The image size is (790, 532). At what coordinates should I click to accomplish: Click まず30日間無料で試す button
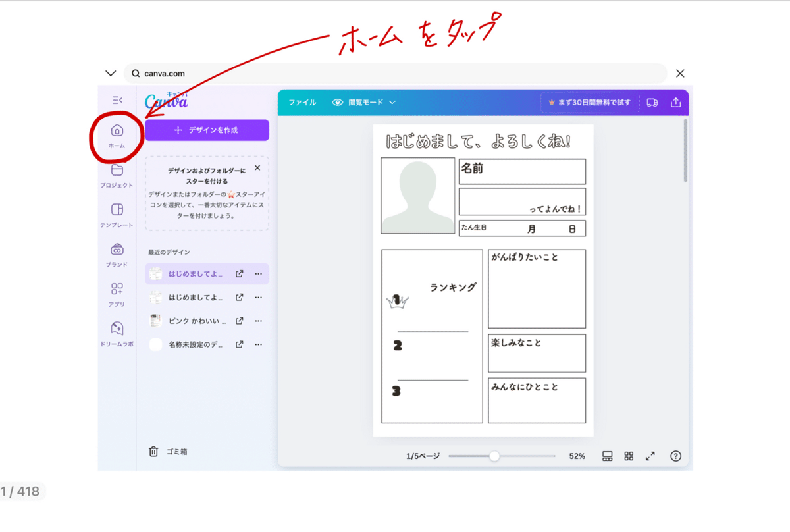click(x=589, y=103)
